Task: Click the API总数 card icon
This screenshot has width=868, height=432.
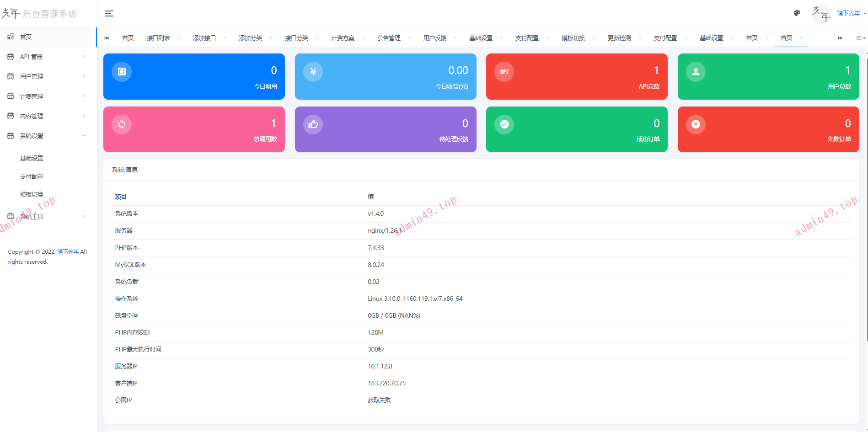Action: click(x=504, y=72)
